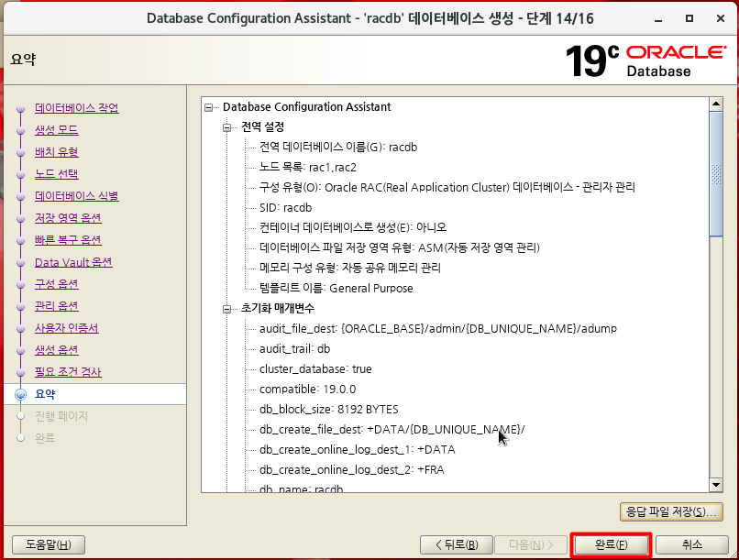Screen dimensions: 739x560
Task: Click the scrollbar up arrow
Action: [716, 104]
